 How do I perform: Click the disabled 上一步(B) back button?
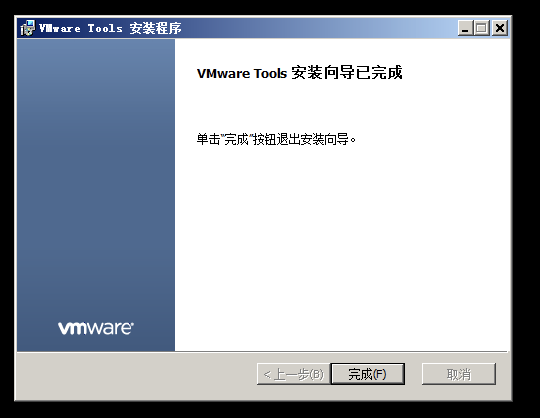[x=293, y=374]
